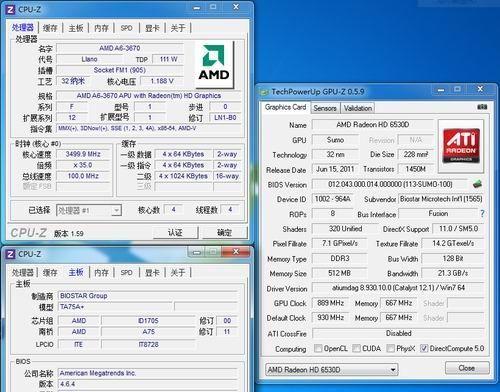Select 处理器 tab in top CPU-Z window
500x392 pixels.
(x=23, y=27)
